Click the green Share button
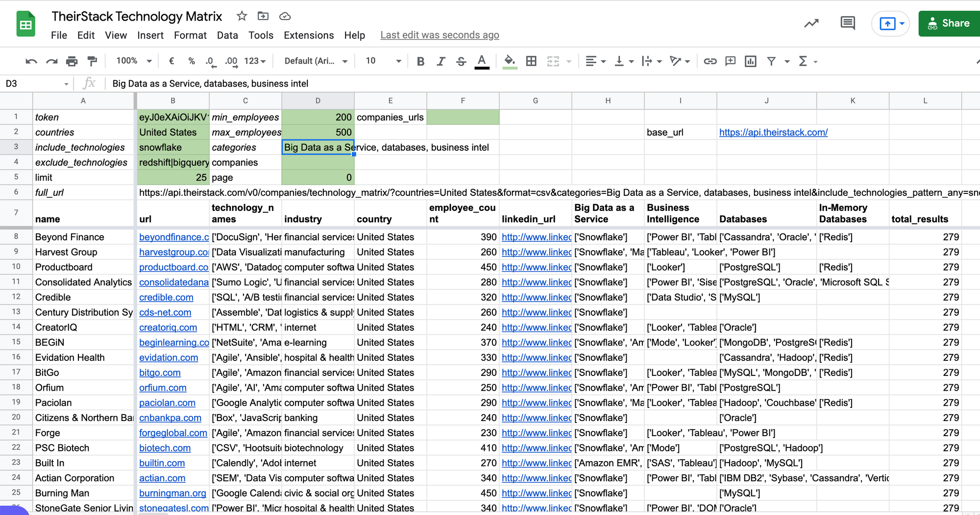The height and width of the screenshot is (515, 980). click(949, 23)
